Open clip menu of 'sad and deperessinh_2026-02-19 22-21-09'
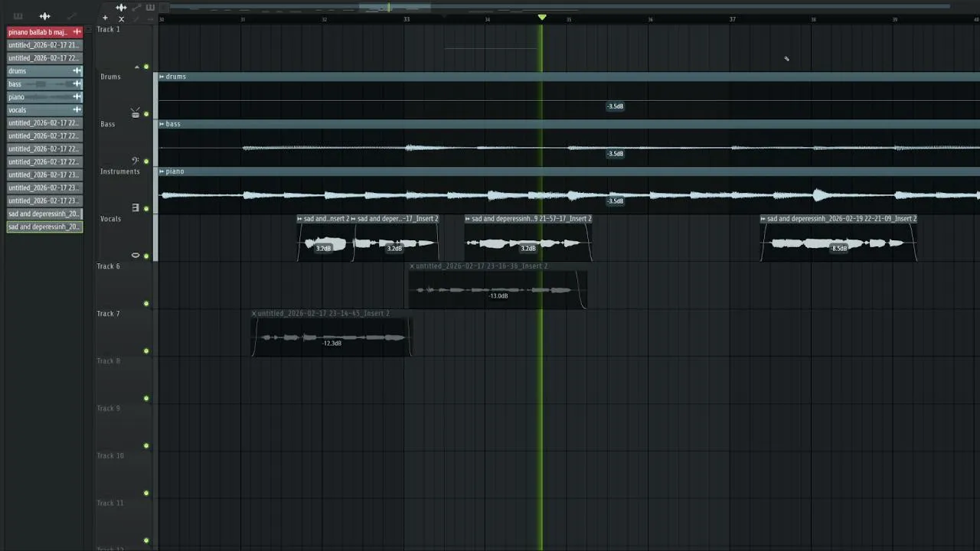 (x=763, y=219)
